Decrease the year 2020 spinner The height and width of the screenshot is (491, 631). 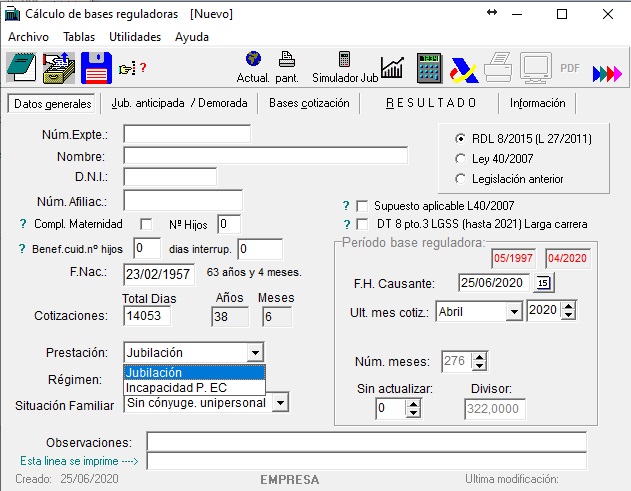[x=569, y=316]
